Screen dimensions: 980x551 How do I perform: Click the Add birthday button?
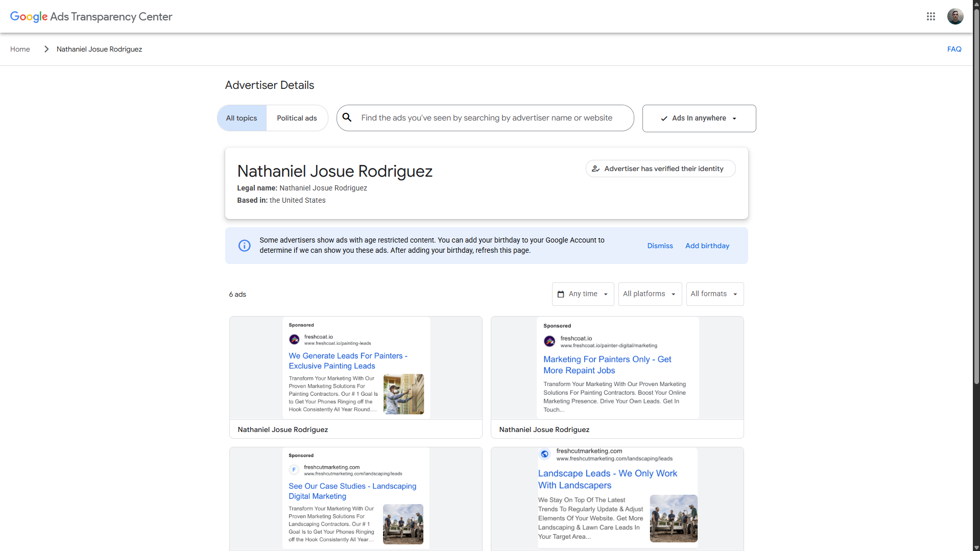pos(707,246)
